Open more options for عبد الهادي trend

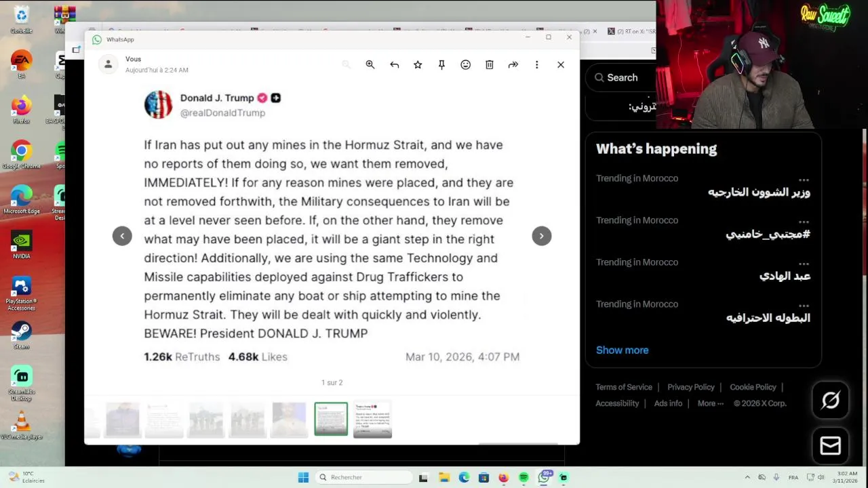[x=804, y=264]
